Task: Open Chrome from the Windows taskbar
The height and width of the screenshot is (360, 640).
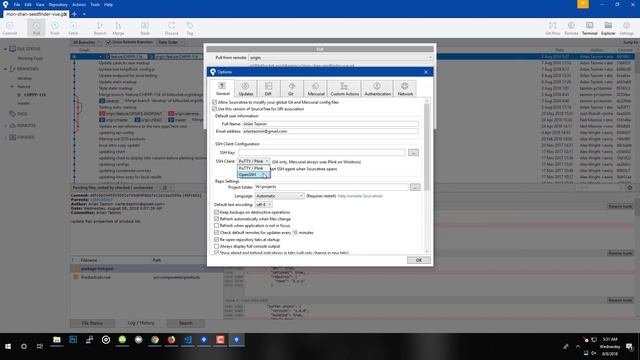Action: [x=155, y=340]
